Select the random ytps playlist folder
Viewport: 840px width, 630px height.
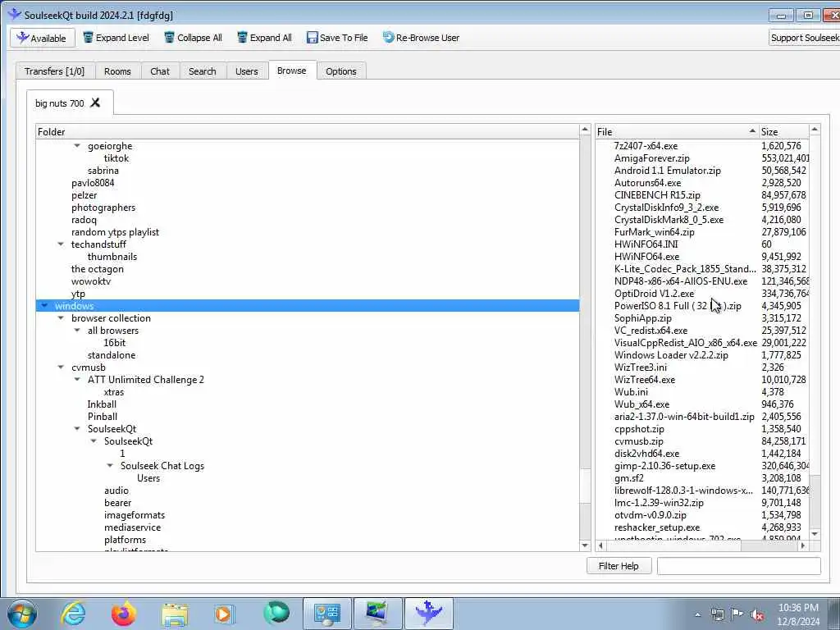(x=115, y=232)
